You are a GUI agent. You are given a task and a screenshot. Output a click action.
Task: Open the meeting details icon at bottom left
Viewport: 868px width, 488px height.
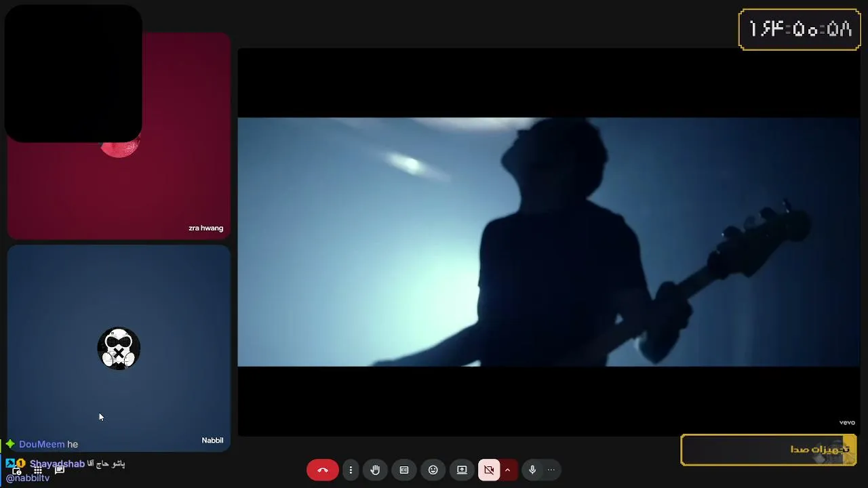16,470
